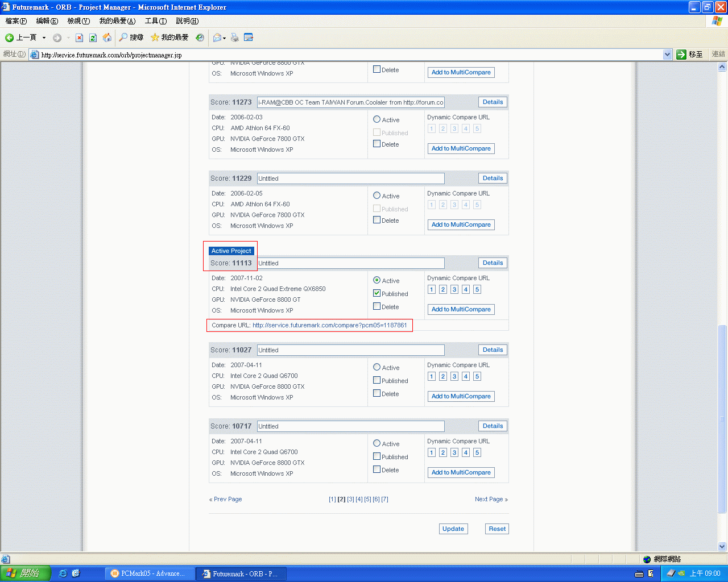Select the Active radio for score 10717
This screenshot has width=728, height=582.
coord(377,443)
